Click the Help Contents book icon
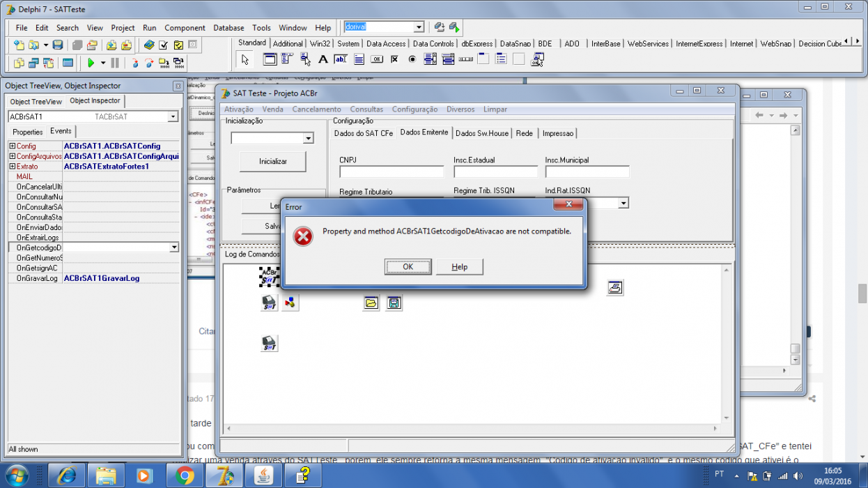868x488 pixels. [x=148, y=45]
